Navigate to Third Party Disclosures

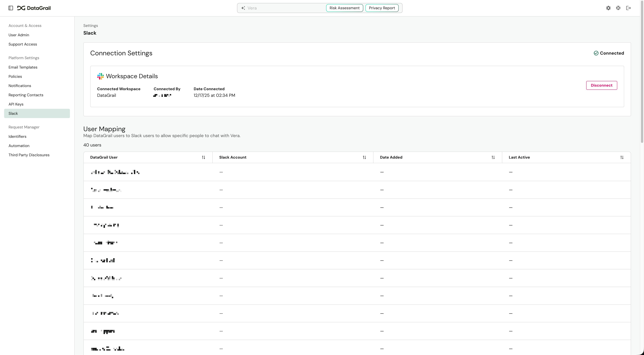pos(29,155)
